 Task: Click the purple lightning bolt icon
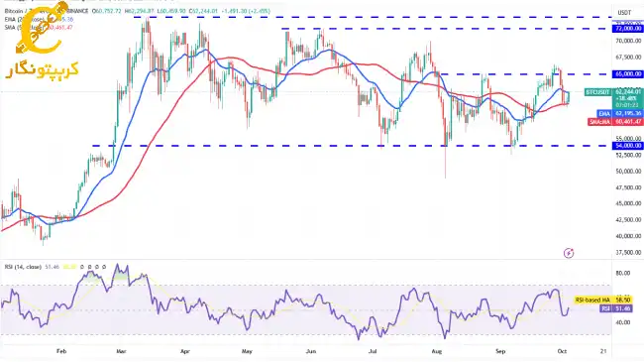click(x=569, y=253)
